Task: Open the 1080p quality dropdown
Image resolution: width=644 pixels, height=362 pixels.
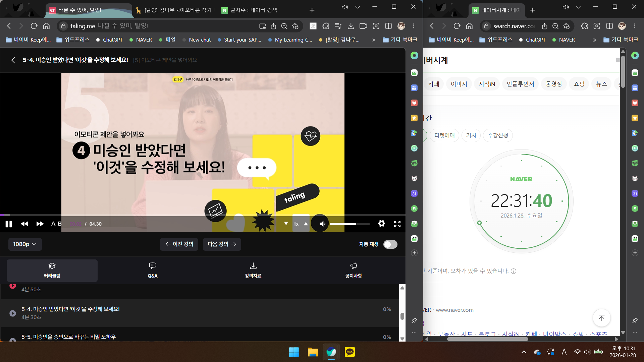Action: coord(25,244)
